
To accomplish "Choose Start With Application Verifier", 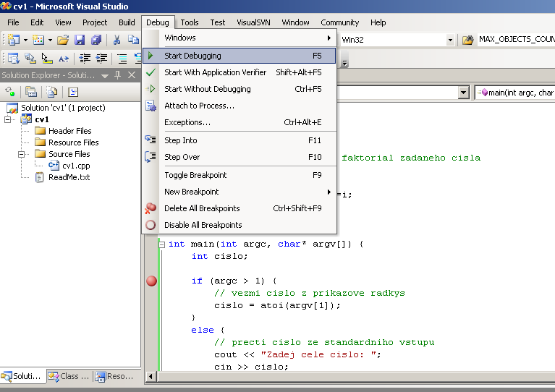I will pyautogui.click(x=240, y=72).
